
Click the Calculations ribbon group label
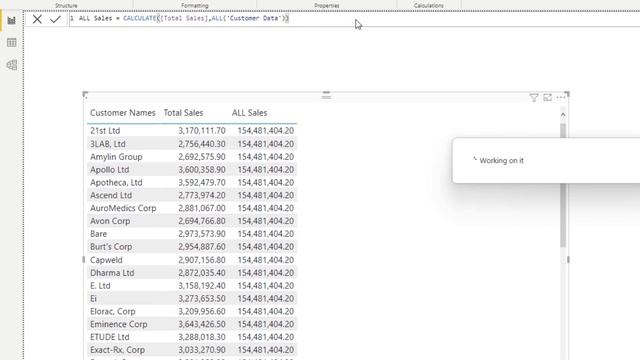pos(429,6)
